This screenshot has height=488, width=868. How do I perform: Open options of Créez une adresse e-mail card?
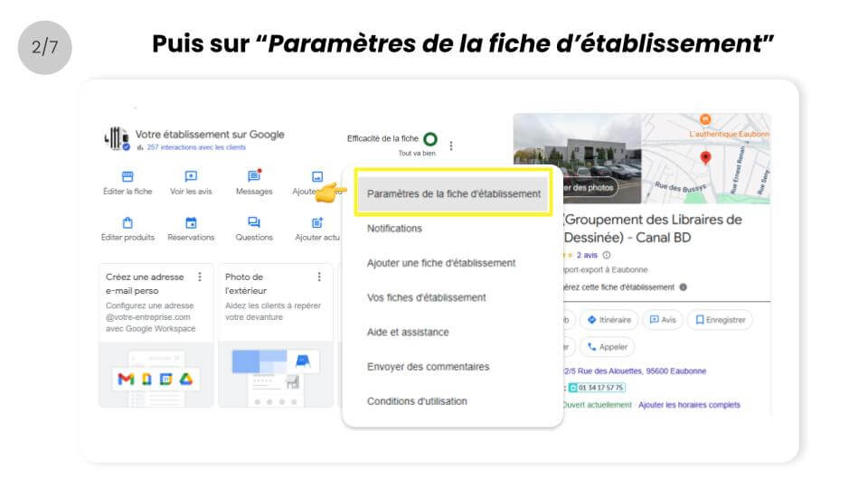tap(200, 277)
